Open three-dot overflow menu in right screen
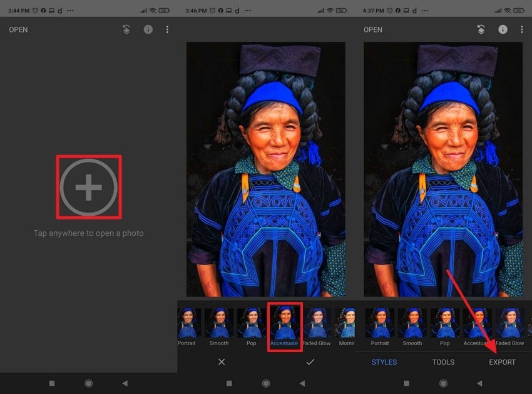Viewport: 532px width, 394px height. pyautogui.click(x=522, y=29)
